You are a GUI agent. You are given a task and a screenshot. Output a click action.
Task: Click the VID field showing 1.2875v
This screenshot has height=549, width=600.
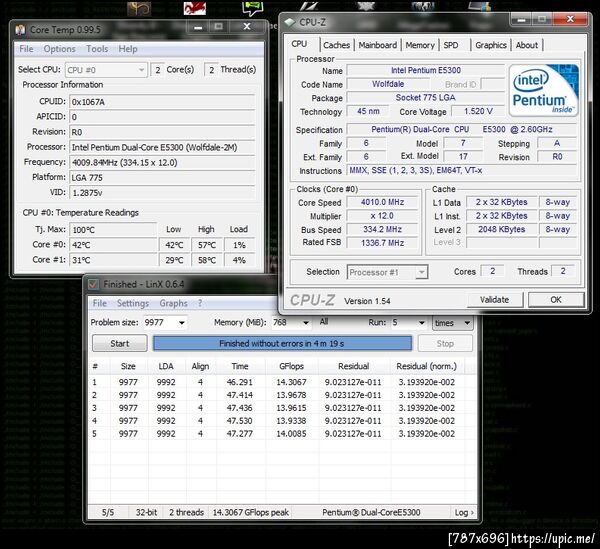(x=162, y=193)
